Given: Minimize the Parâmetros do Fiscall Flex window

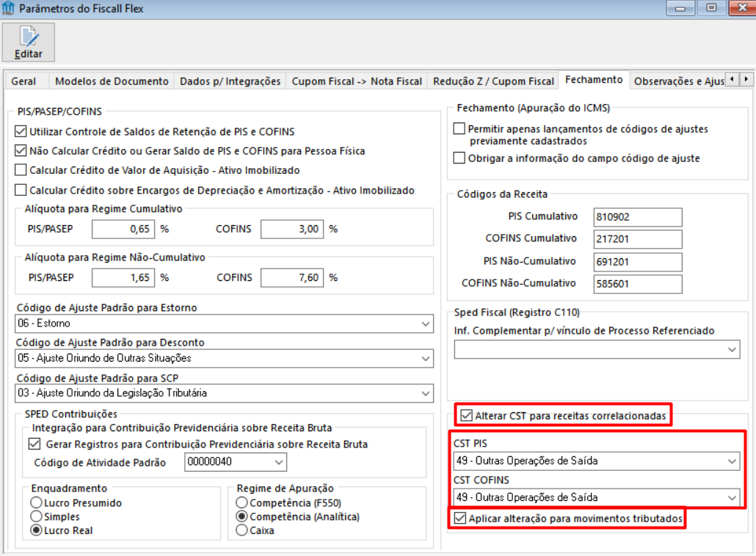Looking at the screenshot, I should pyautogui.click(x=680, y=8).
